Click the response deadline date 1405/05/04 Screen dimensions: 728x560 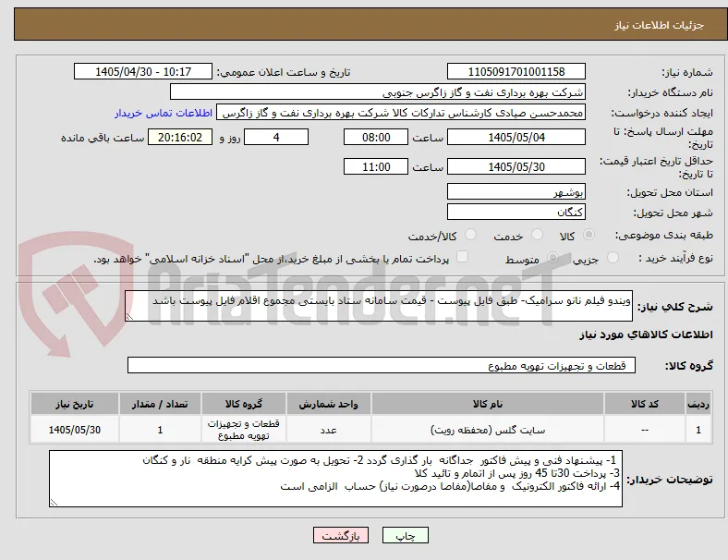point(516,137)
